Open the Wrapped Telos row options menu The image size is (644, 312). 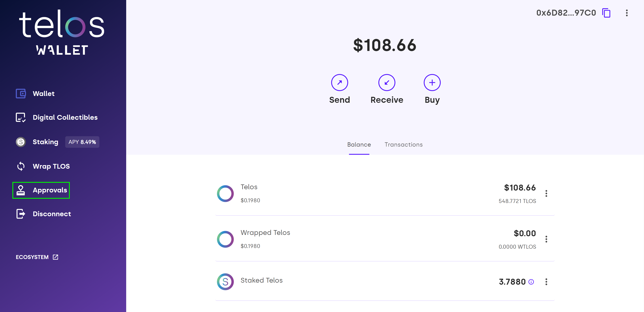pos(546,239)
